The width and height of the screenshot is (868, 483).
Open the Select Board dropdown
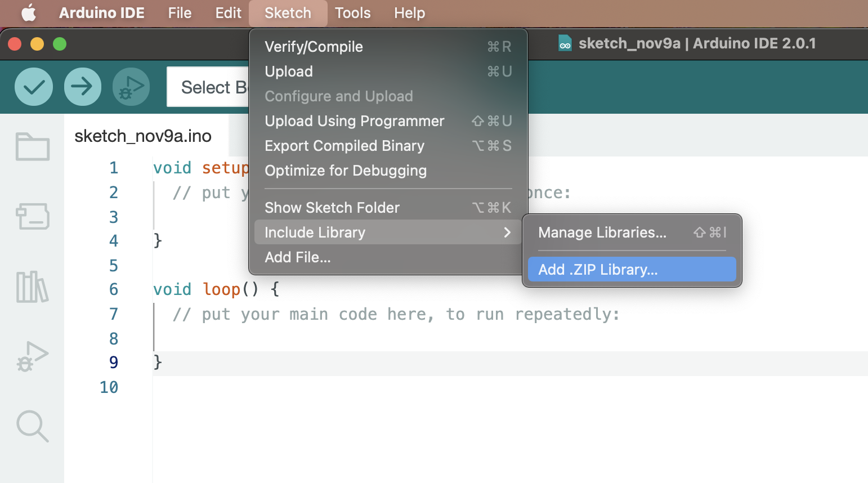coord(208,87)
